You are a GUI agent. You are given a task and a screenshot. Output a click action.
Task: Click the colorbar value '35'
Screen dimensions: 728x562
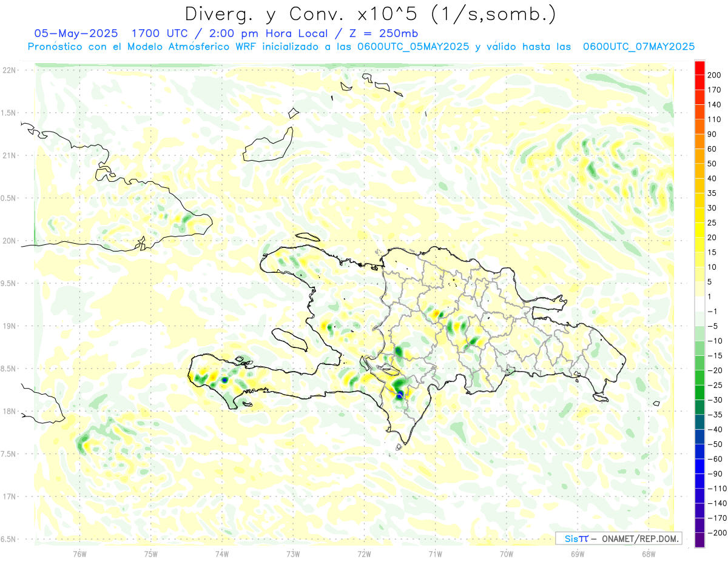(712, 193)
